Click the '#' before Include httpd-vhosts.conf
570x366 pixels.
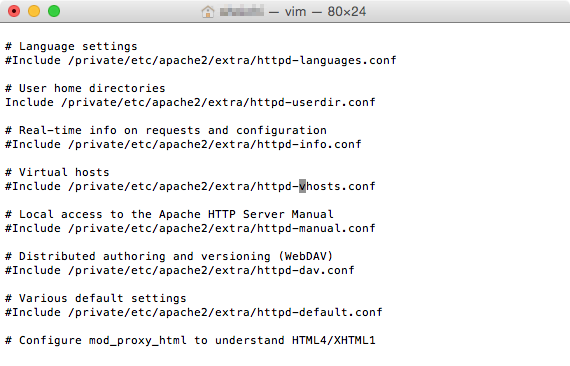(x=8, y=186)
